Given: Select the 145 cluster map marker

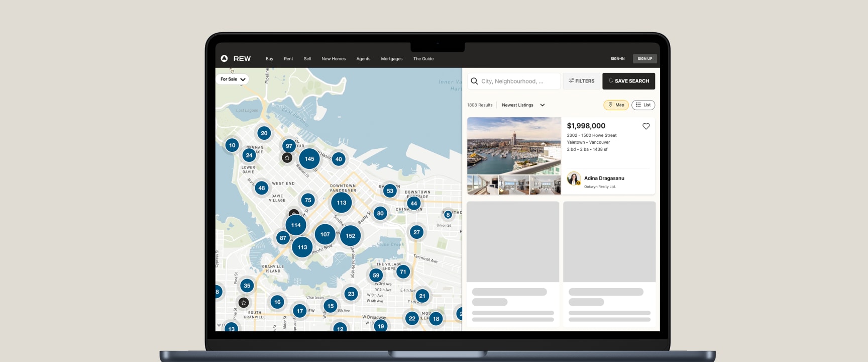Looking at the screenshot, I should [309, 159].
